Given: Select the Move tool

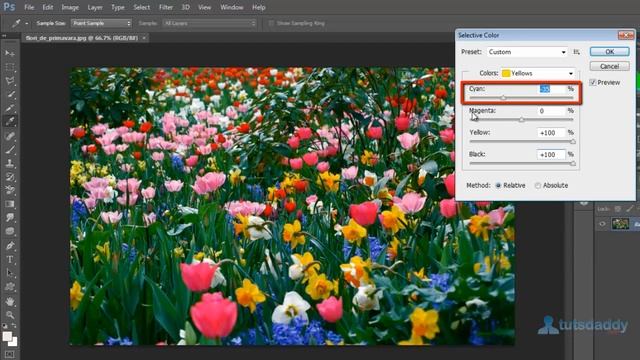Looking at the screenshot, I should (10, 53).
